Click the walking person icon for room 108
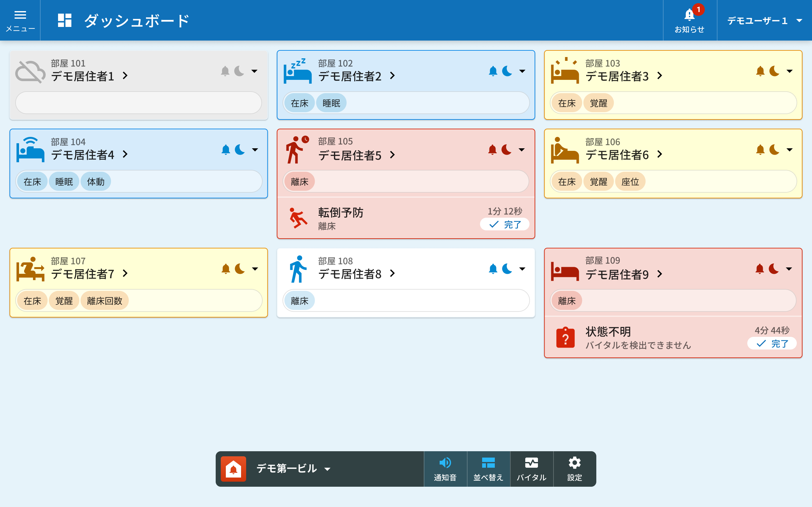812x507 pixels. pos(297,269)
